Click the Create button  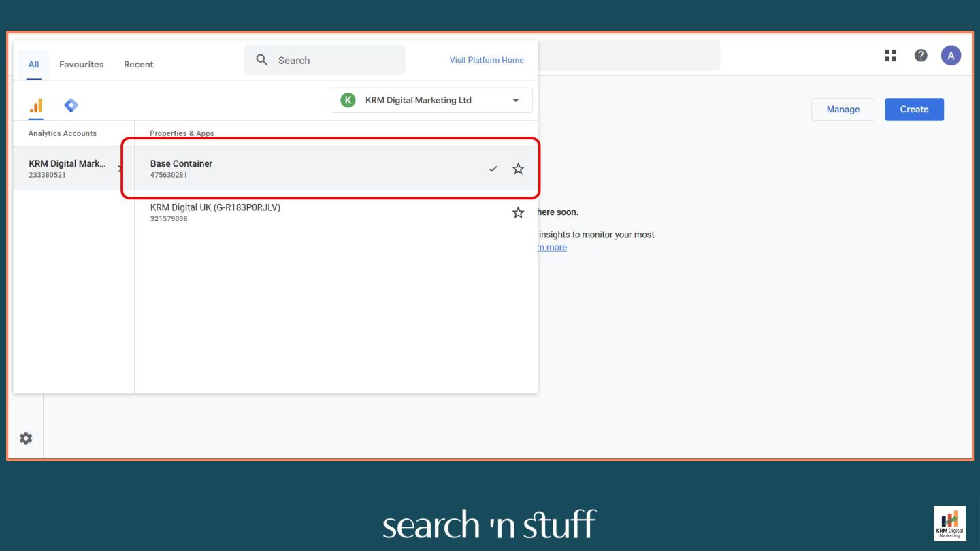click(914, 110)
